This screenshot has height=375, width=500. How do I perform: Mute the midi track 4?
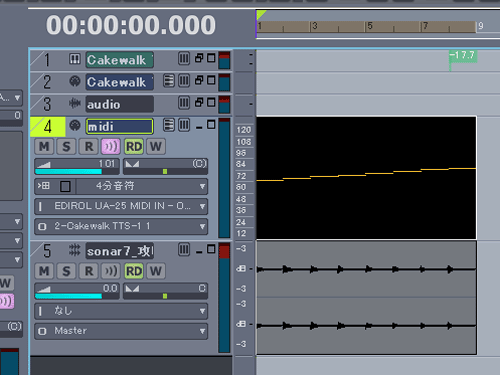coord(44,146)
